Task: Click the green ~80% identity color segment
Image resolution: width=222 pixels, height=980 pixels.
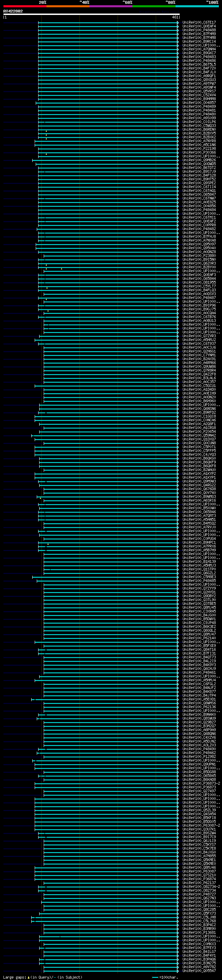Action: tap(154, 6)
